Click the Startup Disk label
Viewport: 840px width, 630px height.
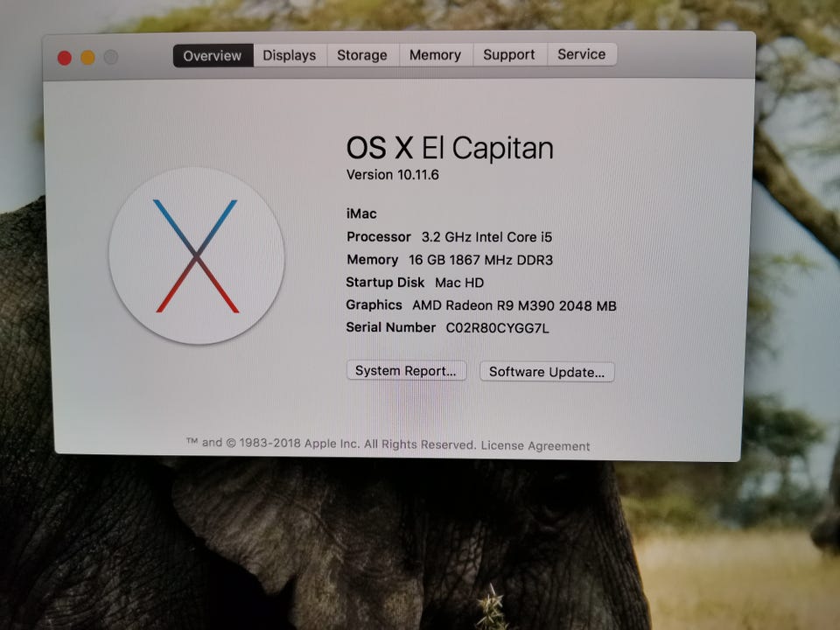[x=385, y=283]
